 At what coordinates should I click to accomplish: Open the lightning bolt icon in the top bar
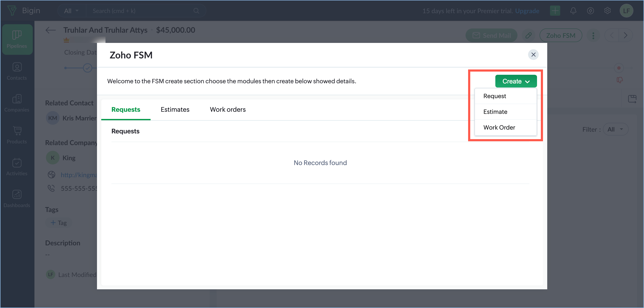coord(590,11)
